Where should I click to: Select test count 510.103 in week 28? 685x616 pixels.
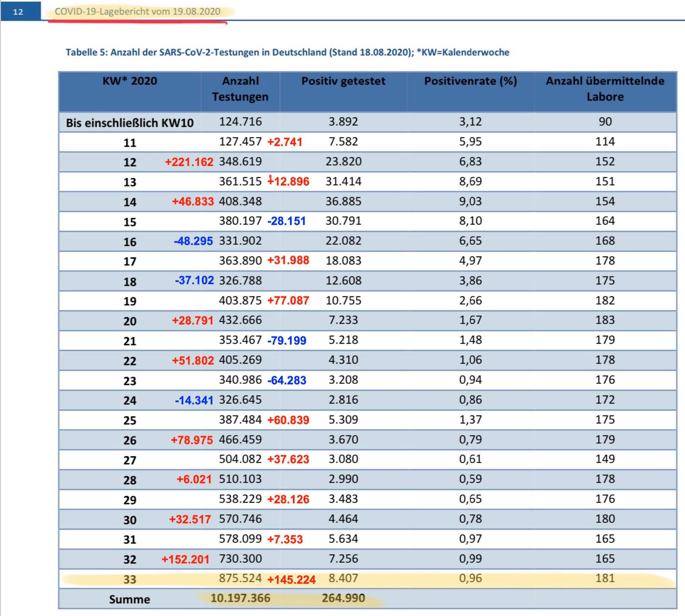240,479
